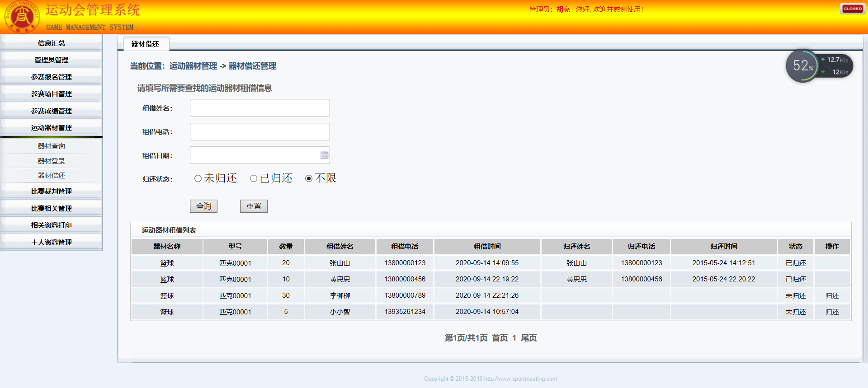The width and height of the screenshot is (868, 388).
Task: Expand the 比赛裁判管理 sidebar section
Action: pyautogui.click(x=51, y=191)
